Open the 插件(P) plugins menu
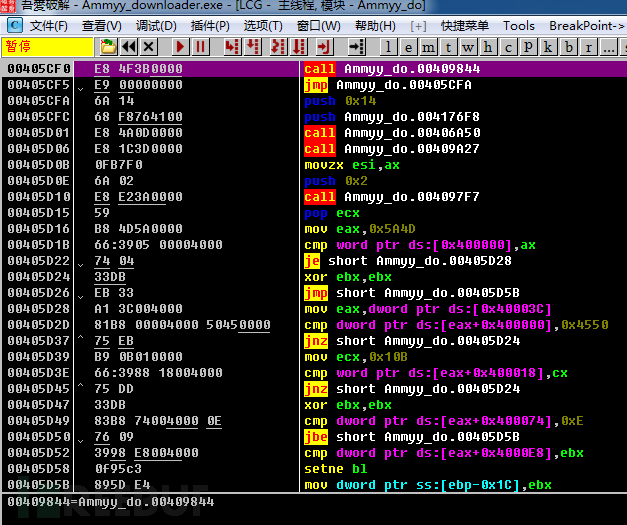The width and height of the screenshot is (627, 525). (x=209, y=25)
